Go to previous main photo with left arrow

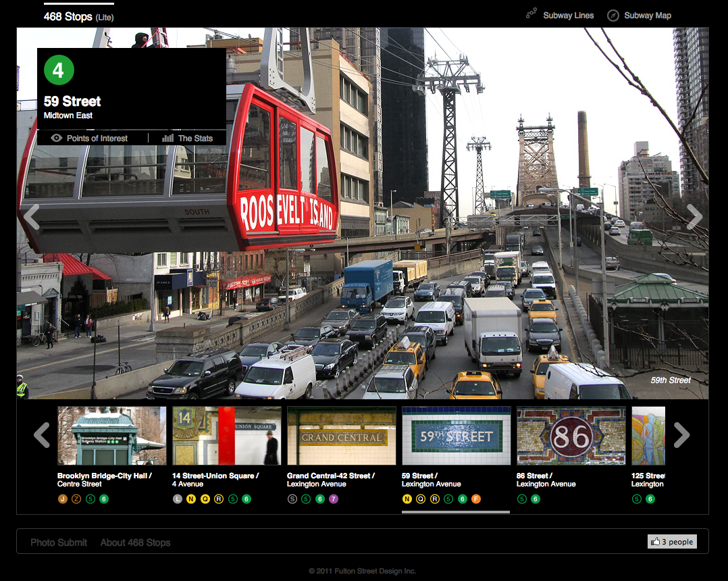(x=32, y=216)
